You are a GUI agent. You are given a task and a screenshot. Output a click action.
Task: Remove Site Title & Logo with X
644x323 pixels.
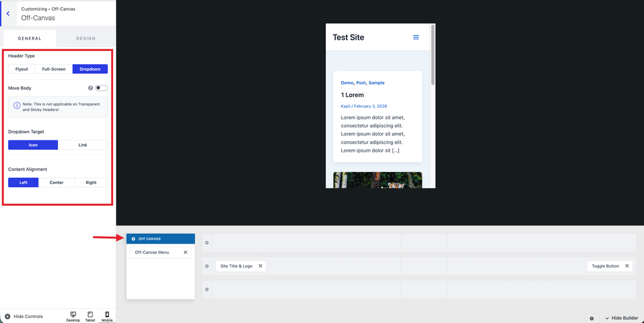pyautogui.click(x=260, y=266)
